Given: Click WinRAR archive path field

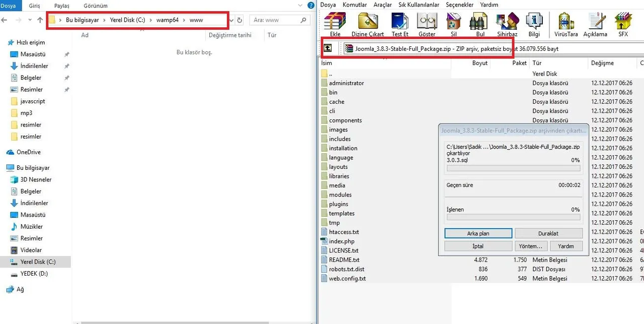Looking at the screenshot, I should point(493,49).
